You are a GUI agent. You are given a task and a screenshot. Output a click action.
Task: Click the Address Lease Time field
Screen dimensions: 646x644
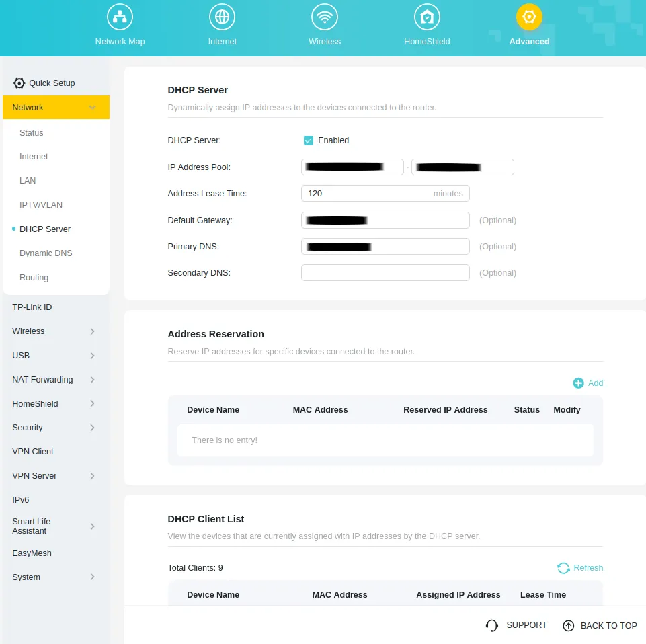coord(385,194)
